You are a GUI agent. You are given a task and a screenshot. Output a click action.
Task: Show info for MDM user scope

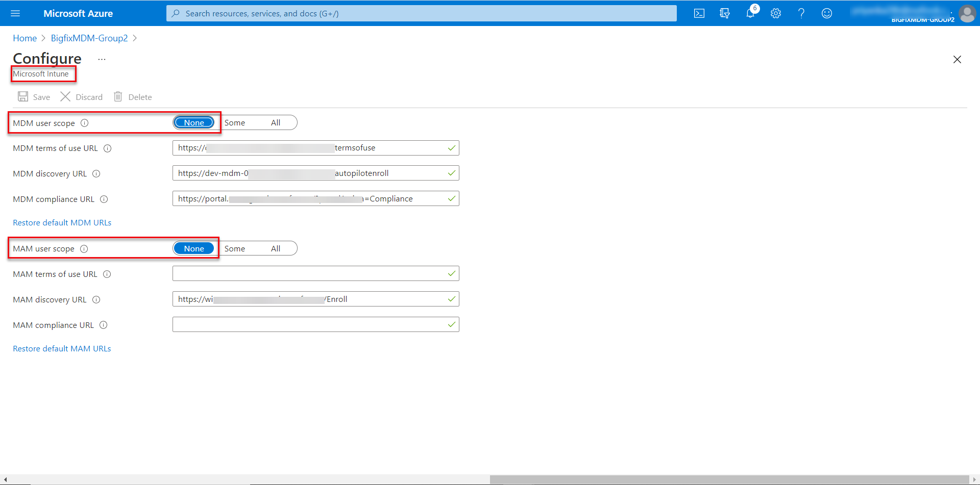[x=85, y=123]
